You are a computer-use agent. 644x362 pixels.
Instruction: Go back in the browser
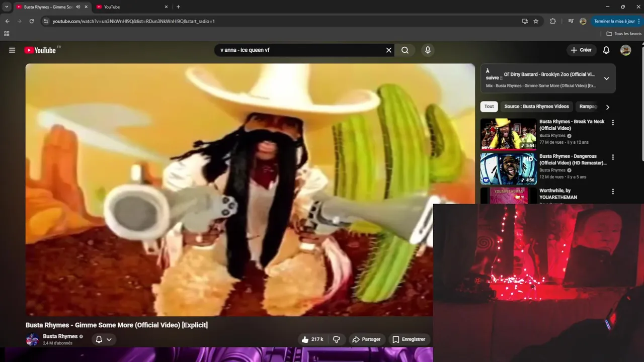tap(7, 21)
